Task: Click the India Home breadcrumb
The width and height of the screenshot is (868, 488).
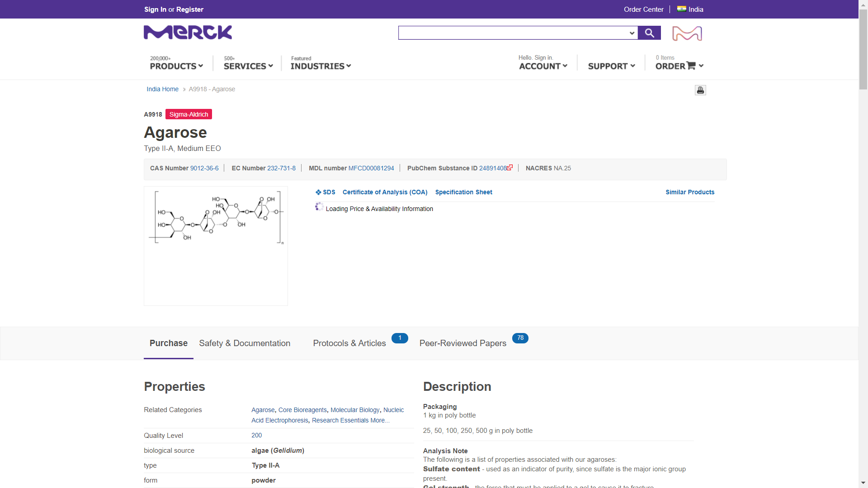Action: coord(162,89)
